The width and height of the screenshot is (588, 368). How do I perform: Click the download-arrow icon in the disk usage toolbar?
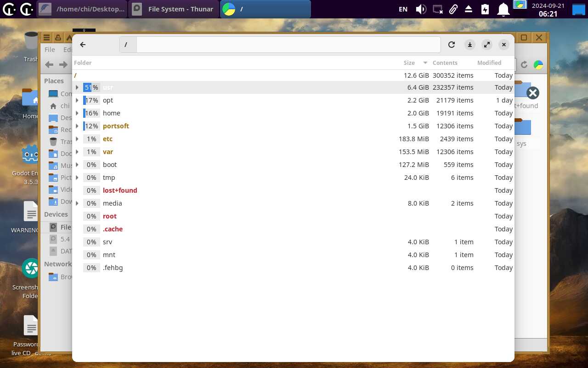point(469,45)
